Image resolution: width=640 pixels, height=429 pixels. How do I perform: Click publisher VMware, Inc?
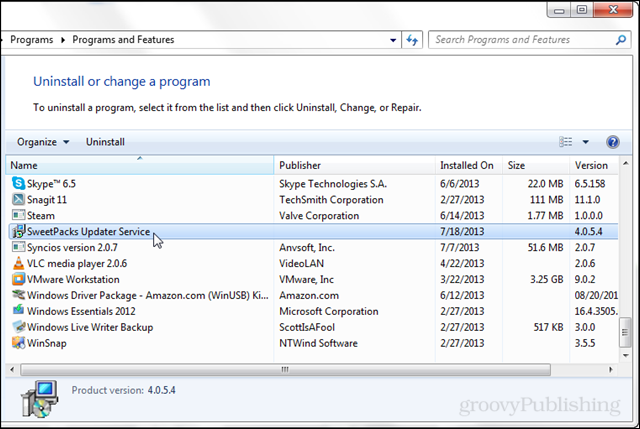pos(307,279)
